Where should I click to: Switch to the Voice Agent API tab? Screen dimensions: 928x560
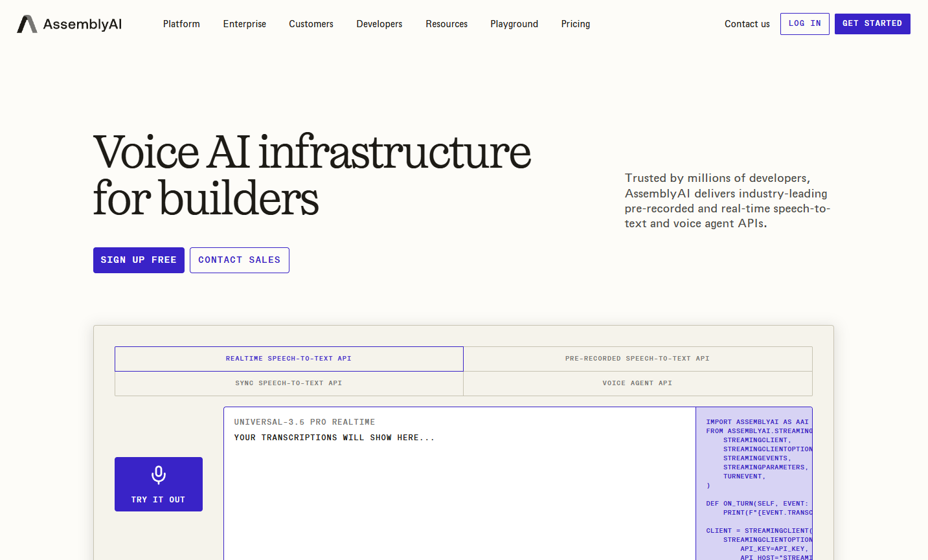point(638,383)
